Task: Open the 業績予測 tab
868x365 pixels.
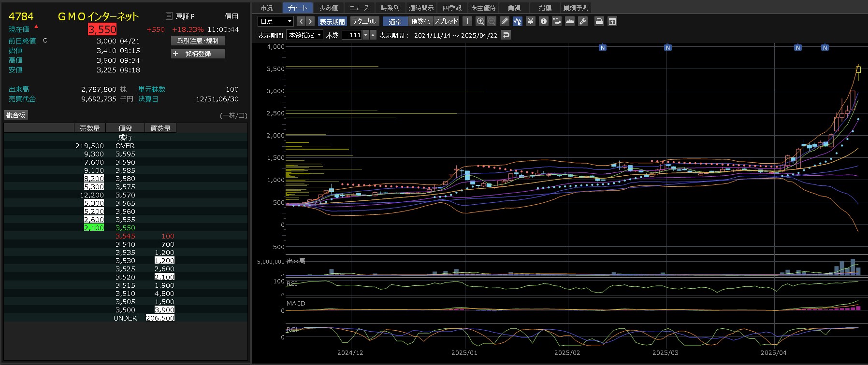Action: [576, 8]
